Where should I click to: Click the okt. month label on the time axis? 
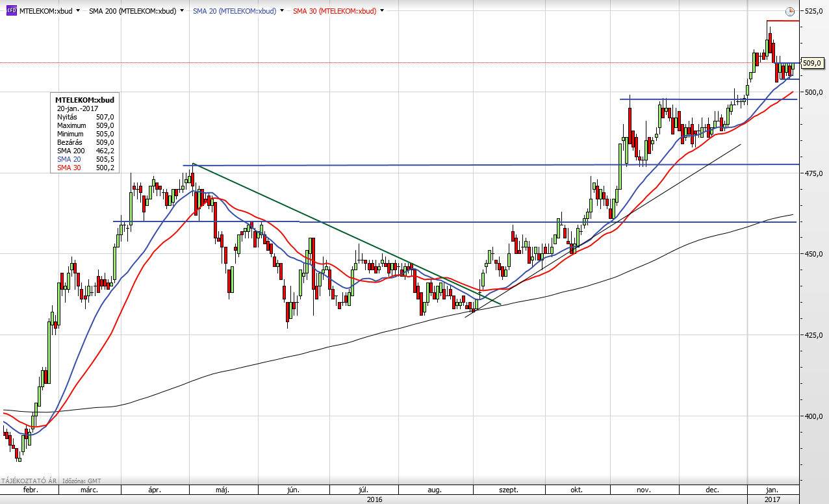click(576, 490)
